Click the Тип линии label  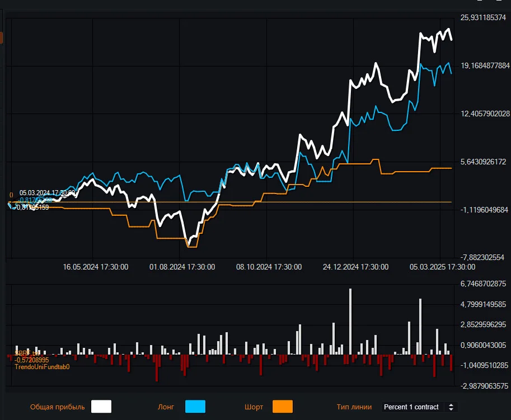click(354, 407)
